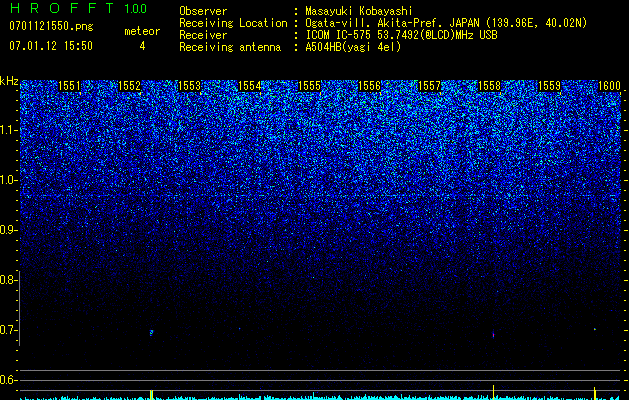Click the red meteor echo at 1558
The height and width of the screenshot is (400, 629).
(x=493, y=335)
